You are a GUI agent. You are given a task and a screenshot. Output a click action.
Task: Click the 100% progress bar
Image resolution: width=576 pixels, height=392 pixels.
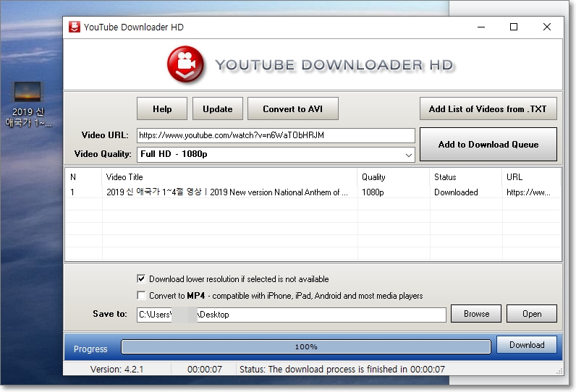pos(306,346)
